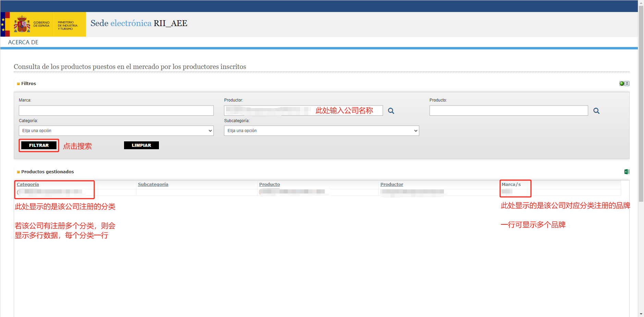Click the Gobierno de España coat of arms logo
644x317 pixels.
pos(22,24)
